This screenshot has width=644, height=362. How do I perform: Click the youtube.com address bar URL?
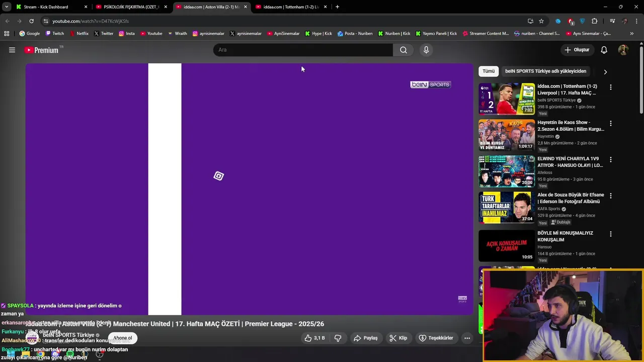tap(91, 21)
